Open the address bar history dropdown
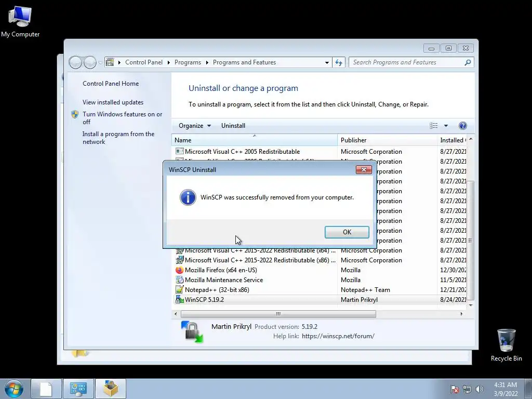Viewport: 532px width, 399px height. click(327, 62)
